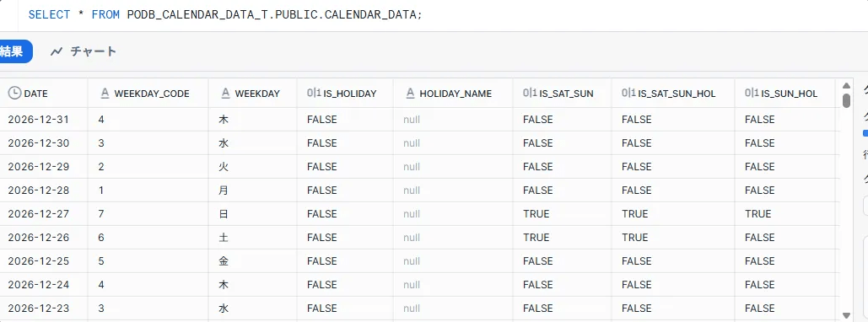Click the text-type icon beside WEEKDAY header
Image resolution: width=868 pixels, height=322 pixels.
pyautogui.click(x=225, y=94)
